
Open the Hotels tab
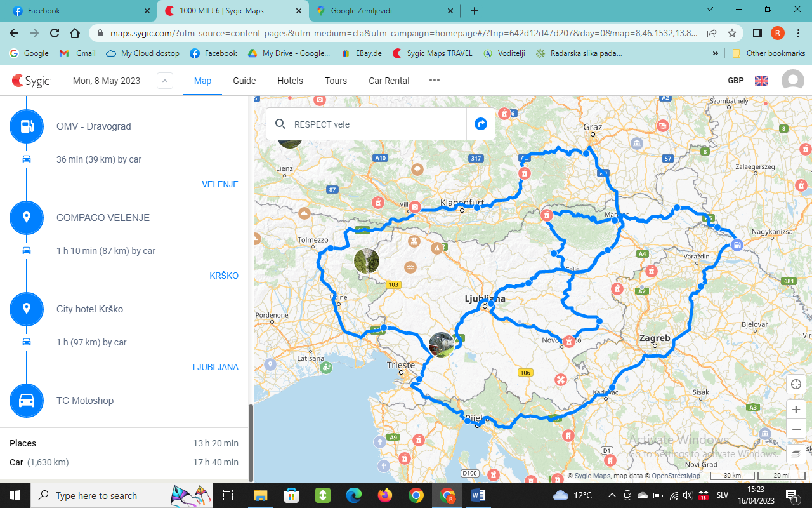[x=290, y=81]
